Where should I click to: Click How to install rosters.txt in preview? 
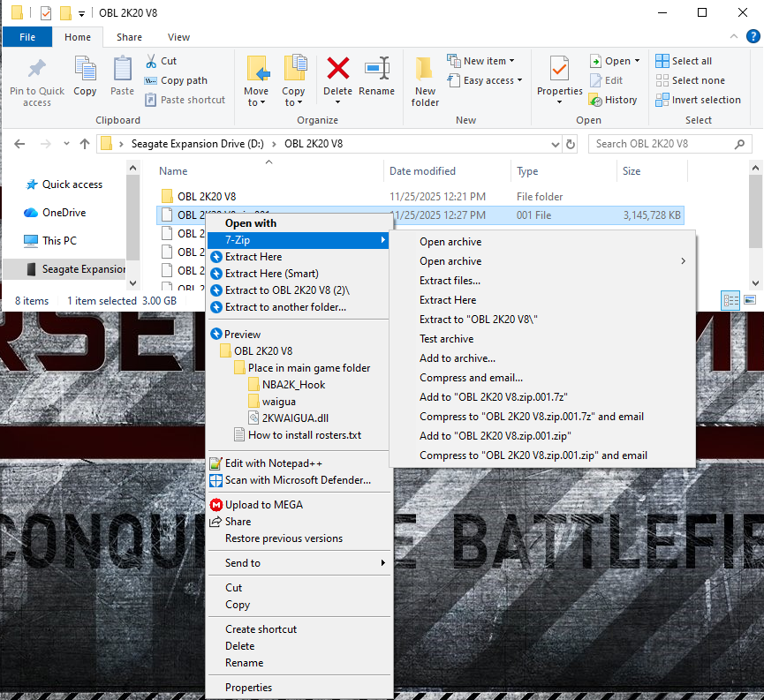tap(305, 435)
